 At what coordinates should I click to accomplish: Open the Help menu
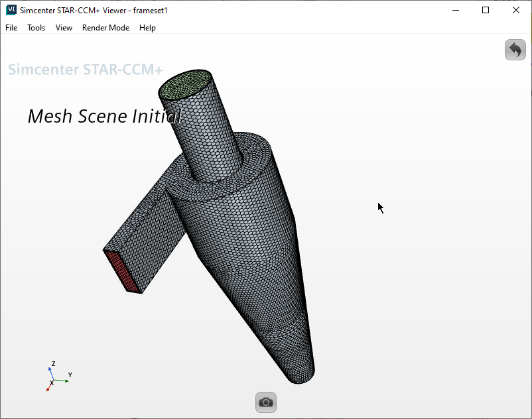147,28
